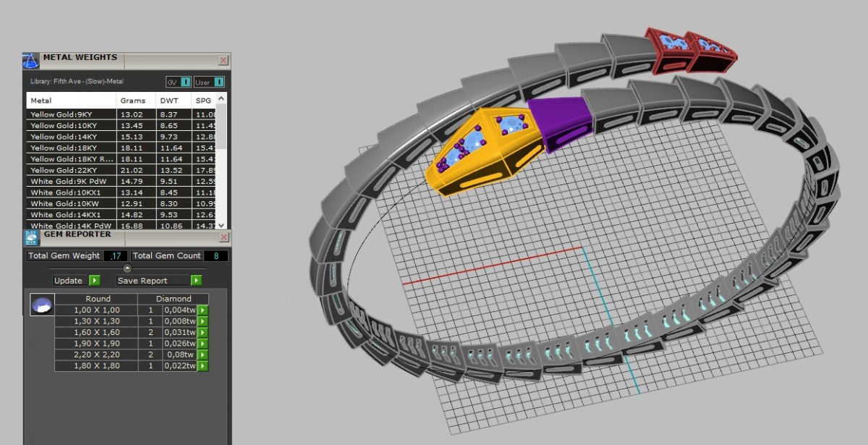Close the Metal Weights panel
The image size is (868, 445).
point(223,61)
